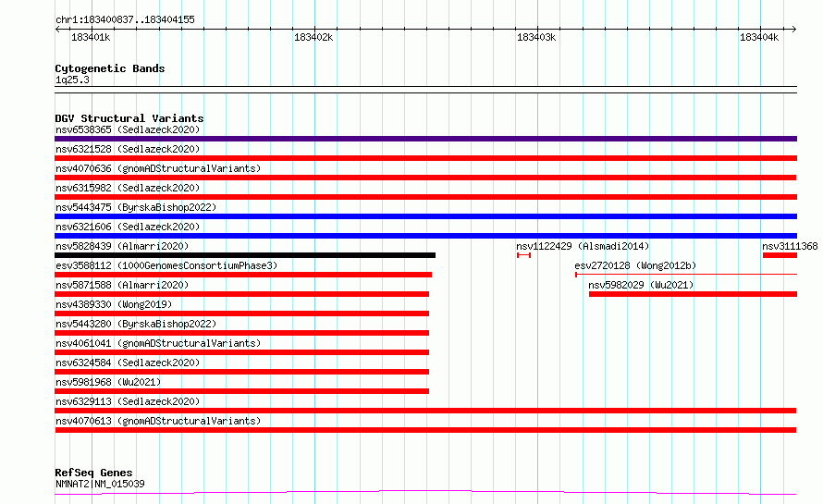Click the esv2720128 (Wong2012b) label
Screen dimensions: 823x504
pyautogui.click(x=635, y=265)
